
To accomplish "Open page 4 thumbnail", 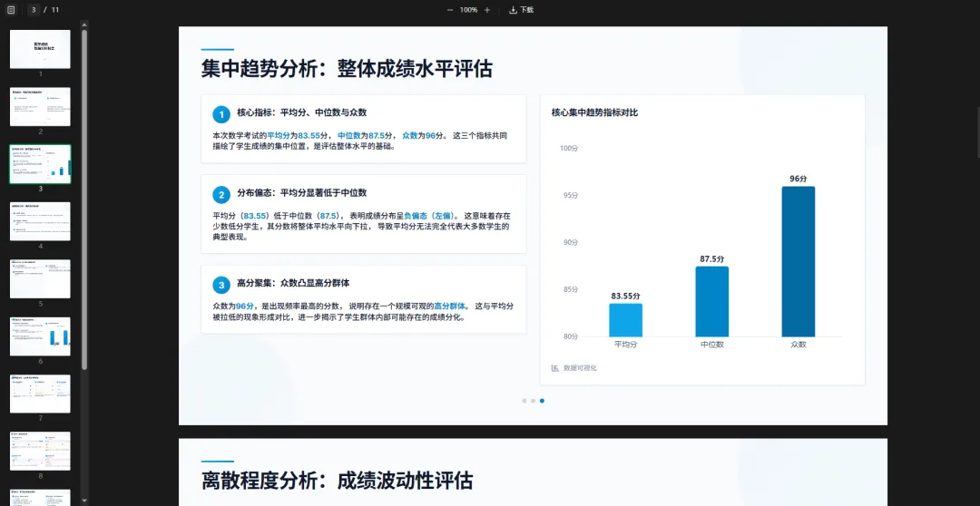I will click(40, 221).
